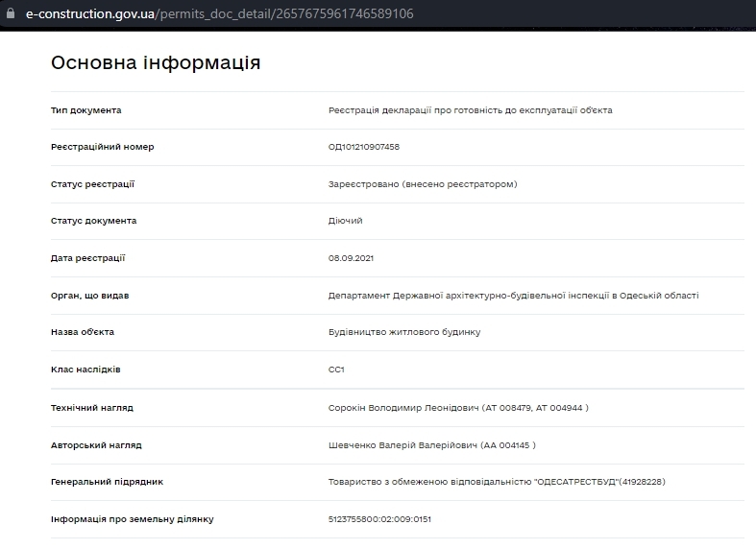Click the document status value 'Діючий'
This screenshot has width=756, height=549.
[x=345, y=221]
